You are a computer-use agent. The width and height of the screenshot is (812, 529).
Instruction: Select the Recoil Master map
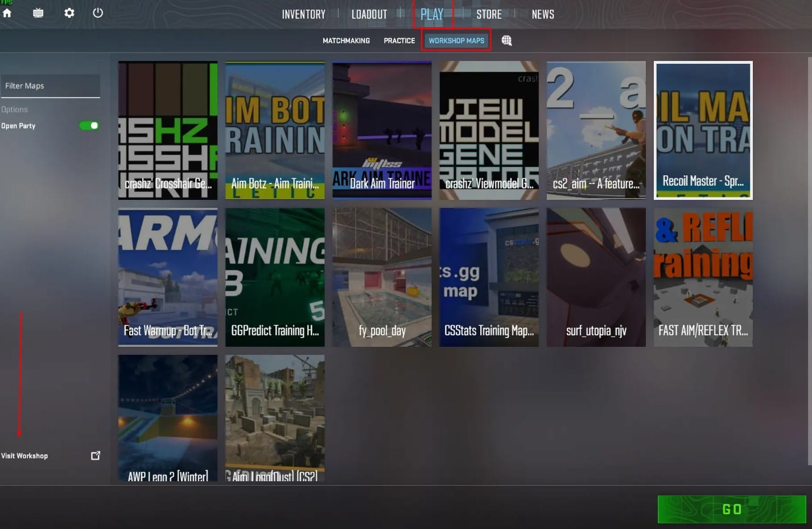coord(703,130)
